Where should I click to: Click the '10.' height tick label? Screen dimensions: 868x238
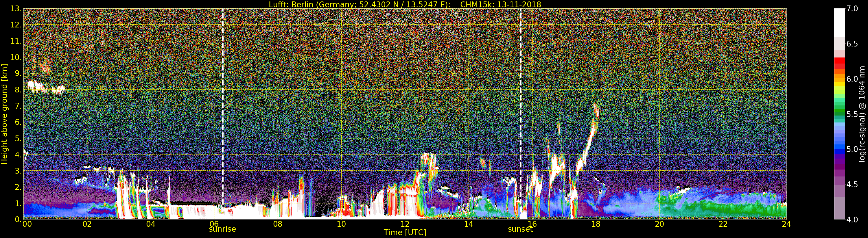(x=16, y=57)
